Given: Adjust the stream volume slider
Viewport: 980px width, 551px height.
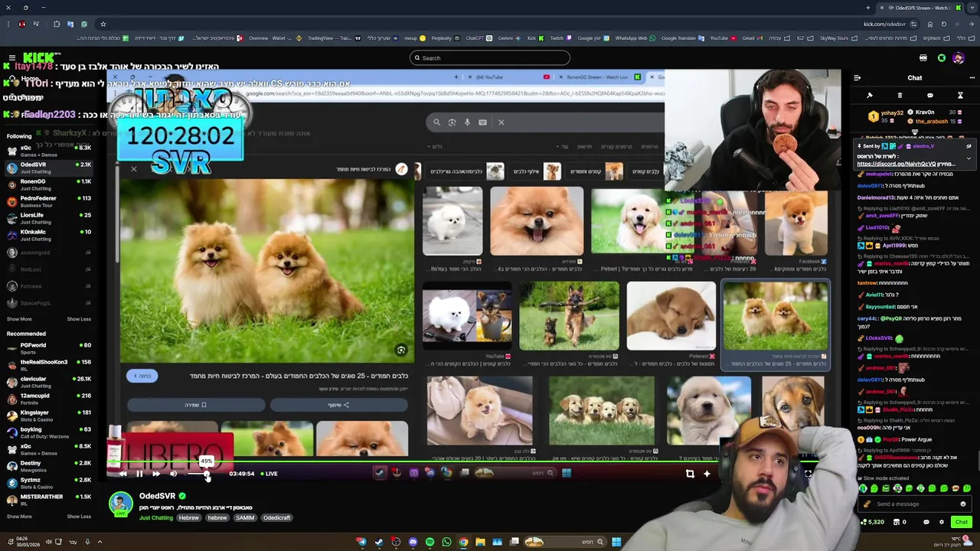Looking at the screenshot, I should (x=198, y=474).
